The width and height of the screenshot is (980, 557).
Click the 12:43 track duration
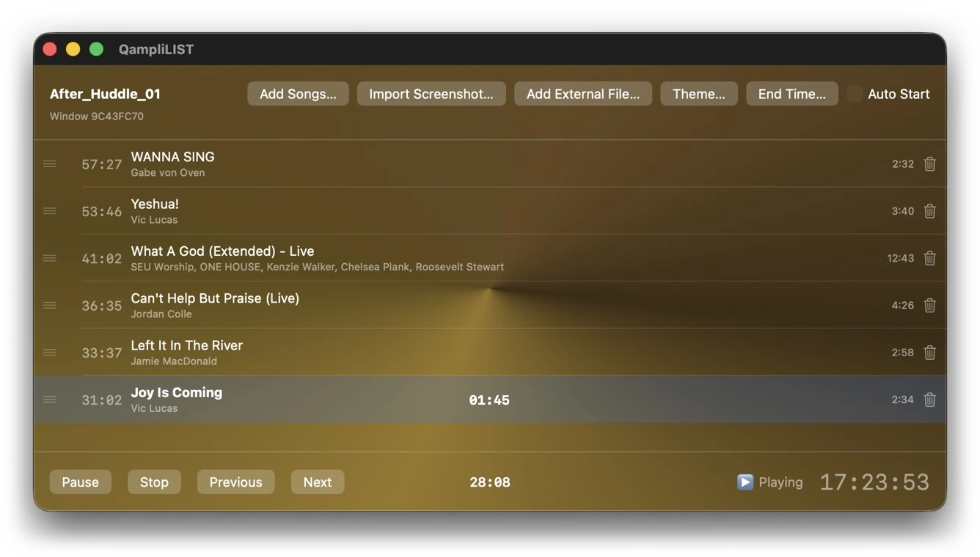901,258
